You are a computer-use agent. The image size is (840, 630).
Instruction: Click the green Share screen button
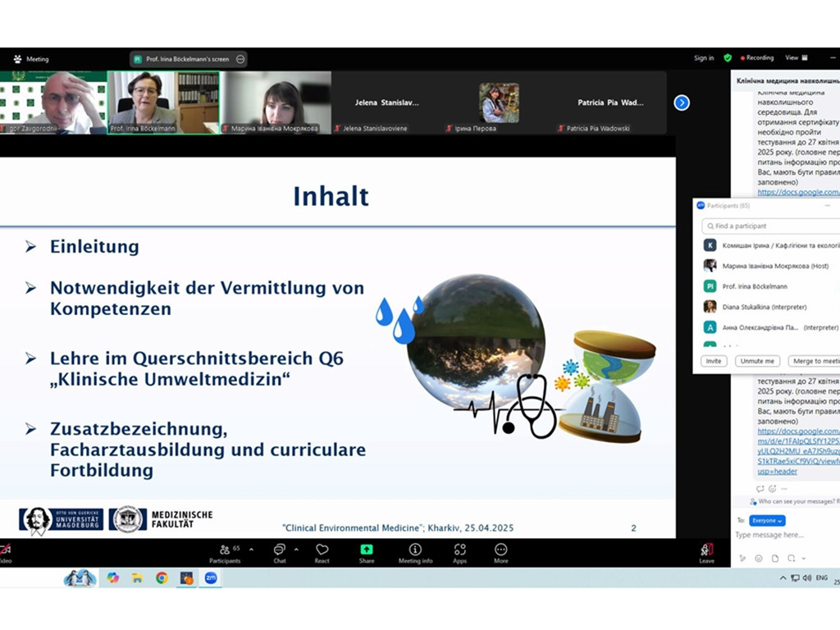click(367, 554)
